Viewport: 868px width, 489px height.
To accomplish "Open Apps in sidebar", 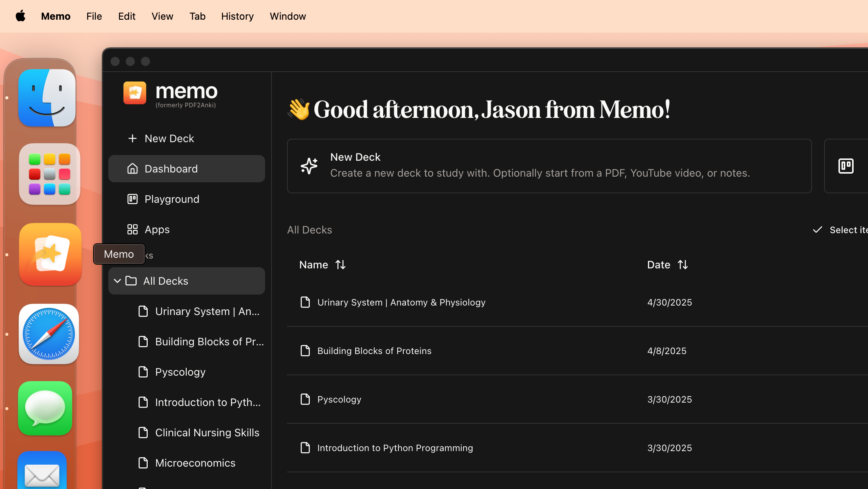I will click(187, 229).
